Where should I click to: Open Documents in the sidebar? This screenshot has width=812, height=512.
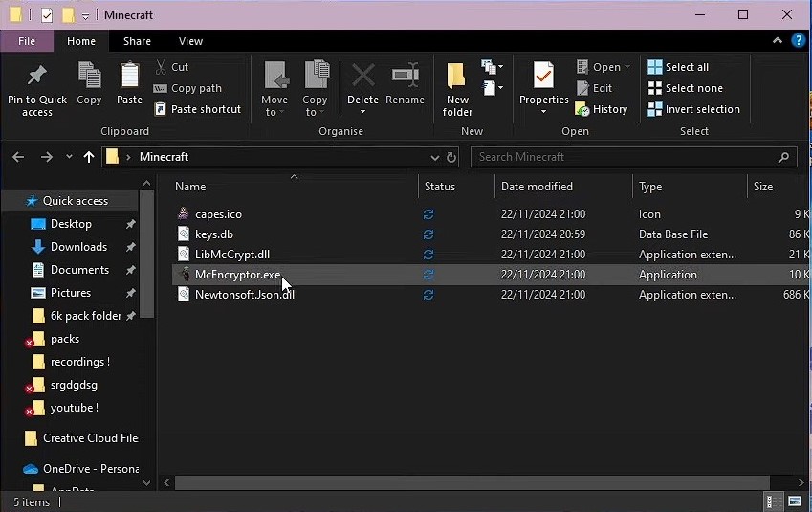[x=79, y=270]
